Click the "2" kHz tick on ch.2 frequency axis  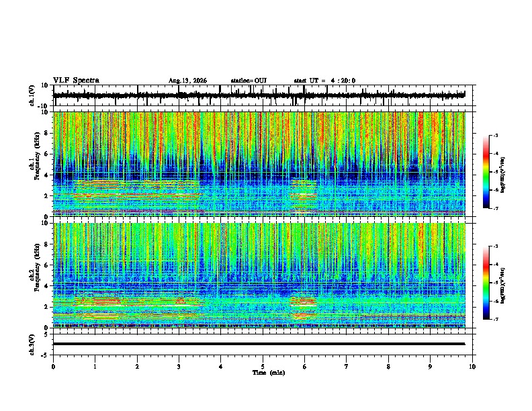(47, 307)
